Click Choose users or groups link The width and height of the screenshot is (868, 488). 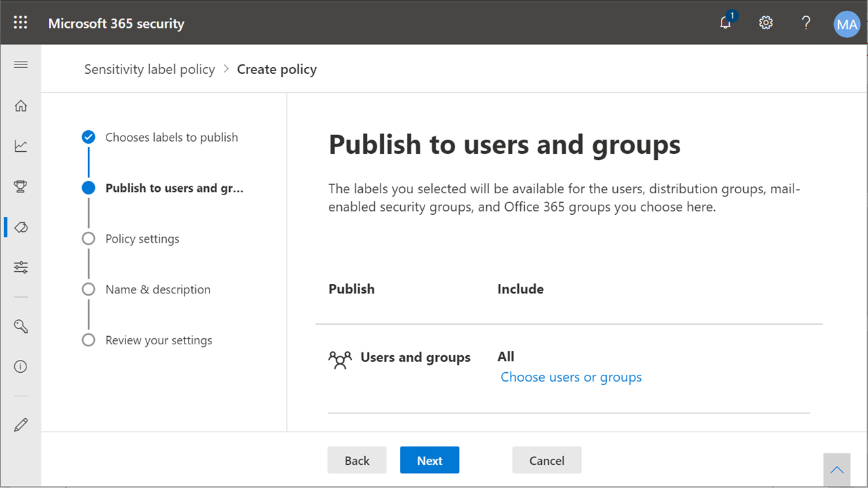[x=571, y=377]
